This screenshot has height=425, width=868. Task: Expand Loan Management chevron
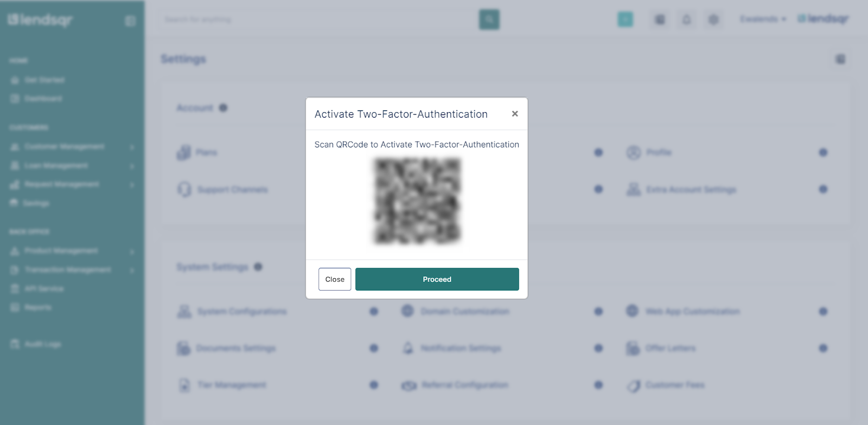point(132,166)
